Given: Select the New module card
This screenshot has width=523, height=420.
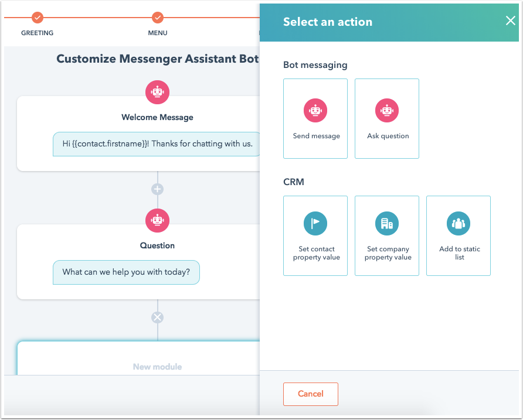Looking at the screenshot, I should tap(138, 358).
